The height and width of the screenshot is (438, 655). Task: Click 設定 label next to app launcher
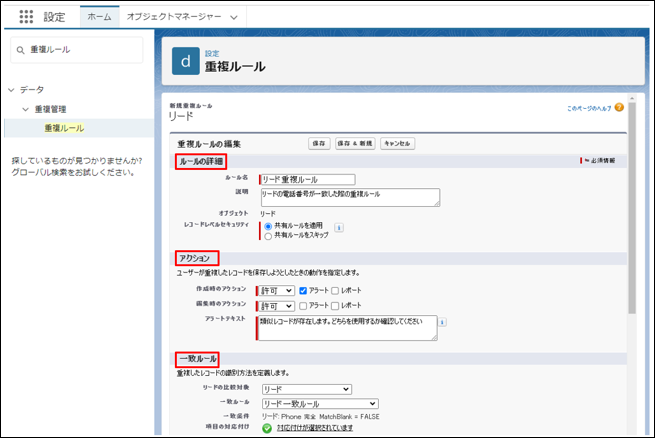54,17
